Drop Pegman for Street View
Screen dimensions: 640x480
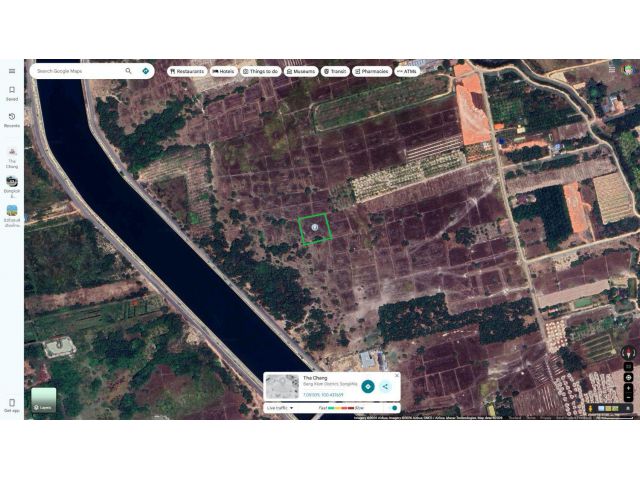[590, 408]
